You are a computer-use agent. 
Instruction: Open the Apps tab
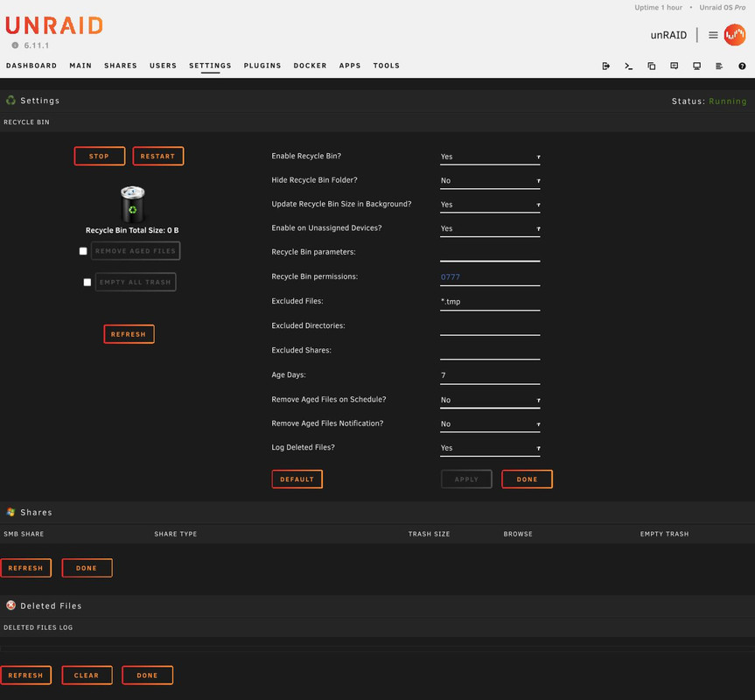(350, 66)
